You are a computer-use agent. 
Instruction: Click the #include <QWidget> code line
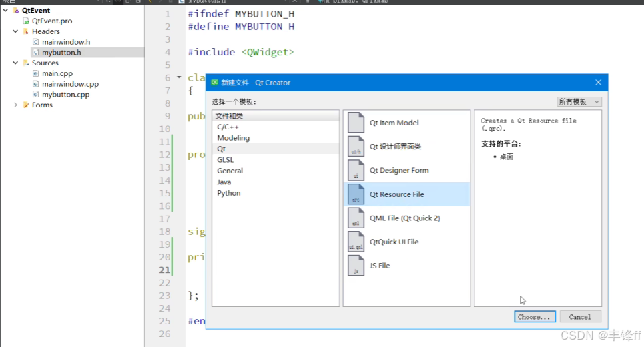[x=241, y=52]
